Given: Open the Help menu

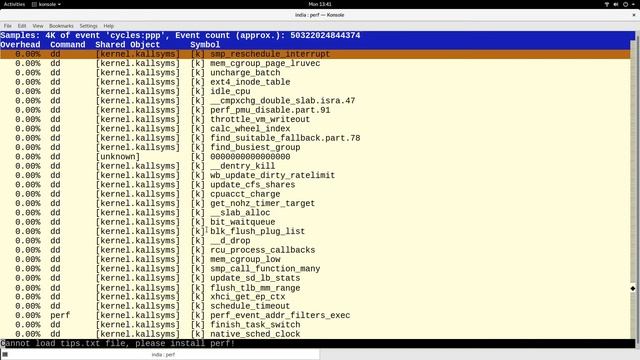Looking at the screenshot, I should tap(109, 26).
